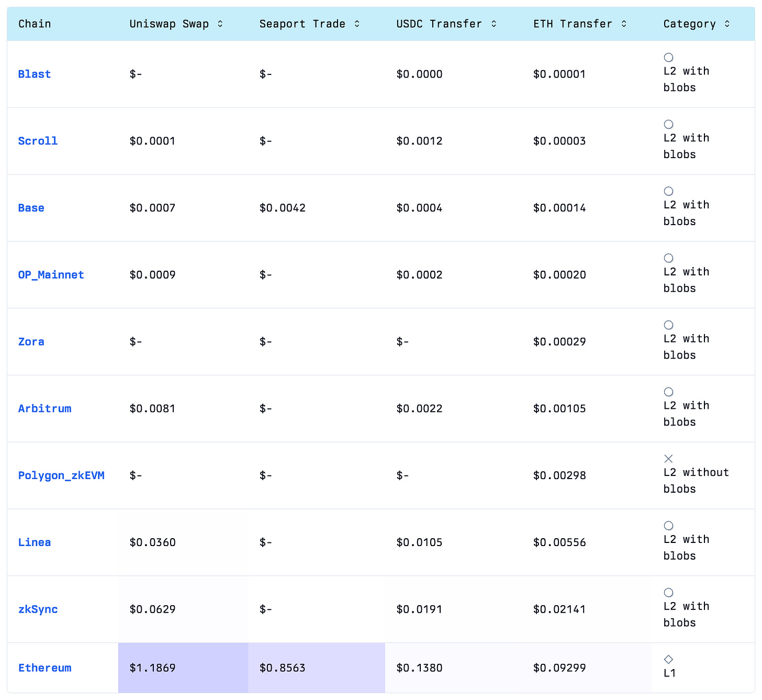The height and width of the screenshot is (700, 762).
Task: Sort by Uniswap Swap column arrows
Action: click(220, 24)
